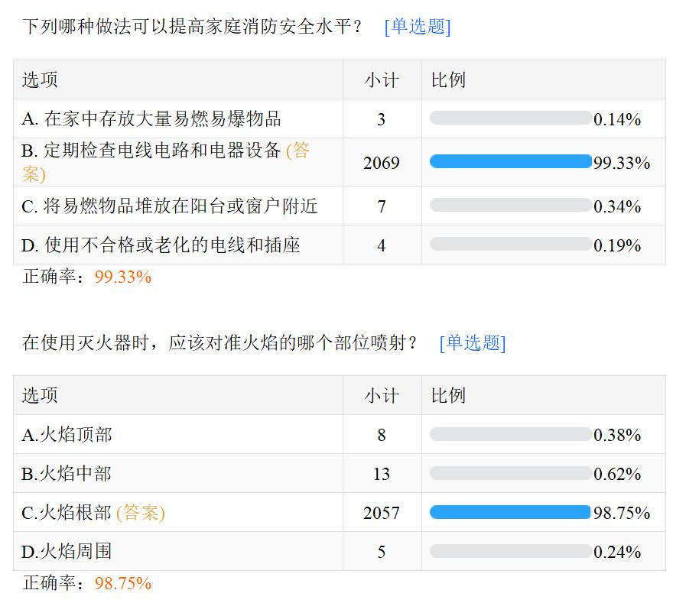The image size is (699, 616).
Task: Click the grey bar for 0.14%
Action: coord(510,118)
